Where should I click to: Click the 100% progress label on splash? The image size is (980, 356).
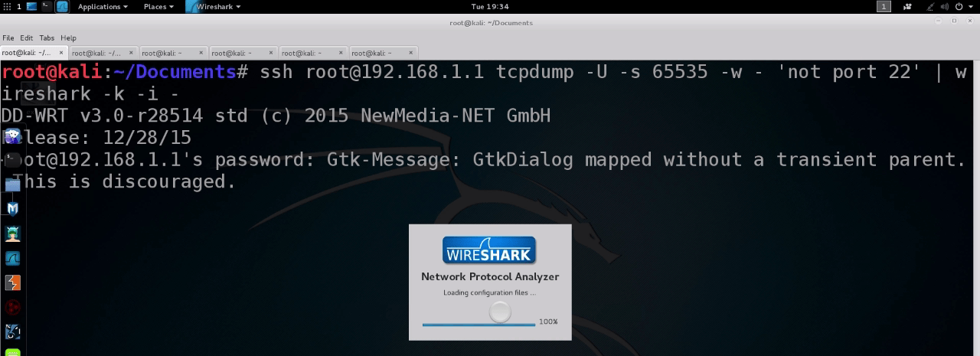[548, 322]
